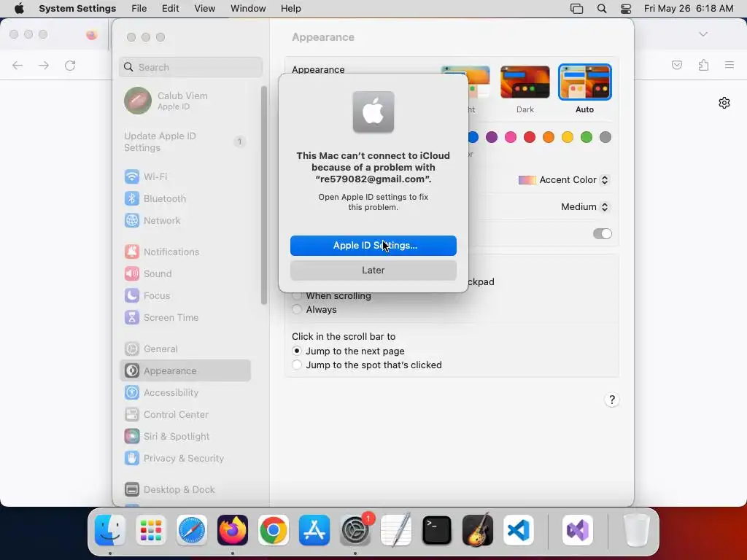Dismiss dialog with Later button
This screenshot has height=560, width=747.
[x=373, y=271]
